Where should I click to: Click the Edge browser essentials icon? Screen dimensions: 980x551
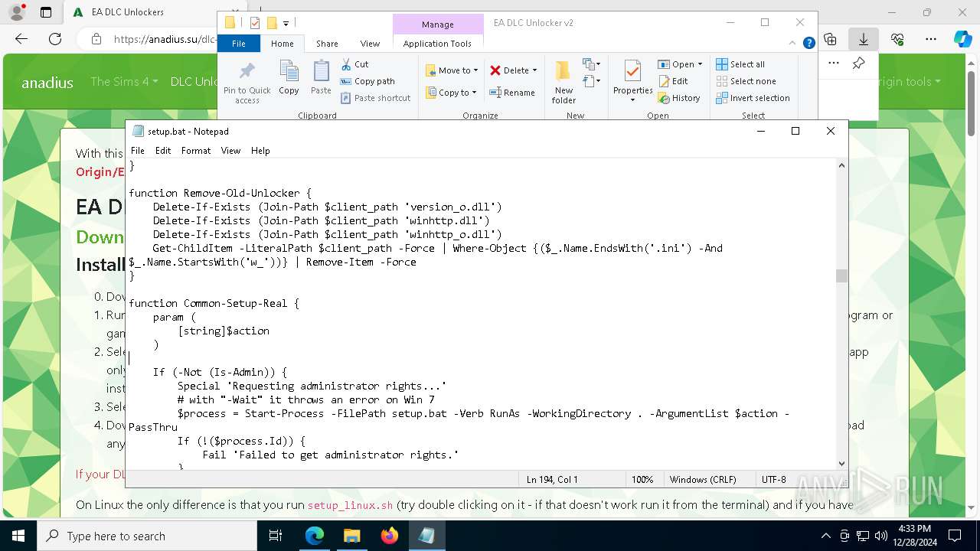tap(897, 38)
